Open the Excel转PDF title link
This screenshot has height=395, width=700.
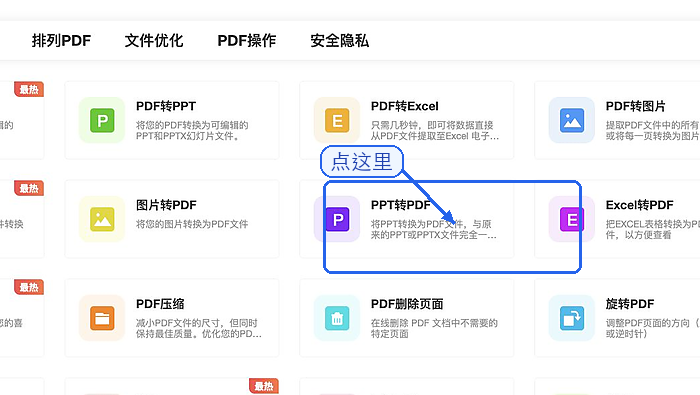click(x=639, y=205)
